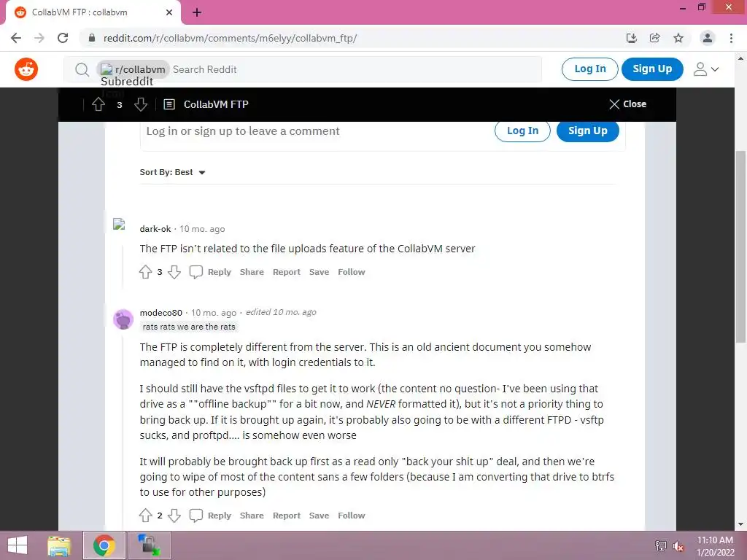Upvote dark-ok's comment
This screenshot has width=747, height=560.
tap(145, 272)
